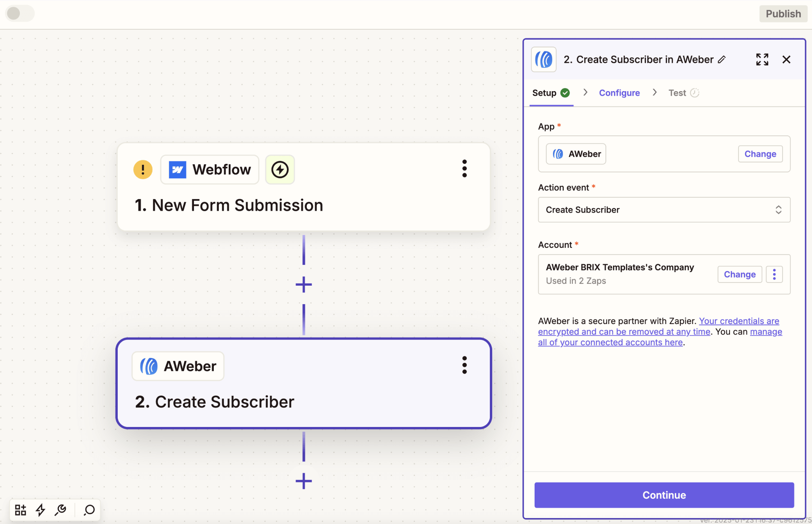Click the panel title '2. Create Subscriber in AWeber'
Image resolution: width=812 pixels, height=524 pixels.
638,60
